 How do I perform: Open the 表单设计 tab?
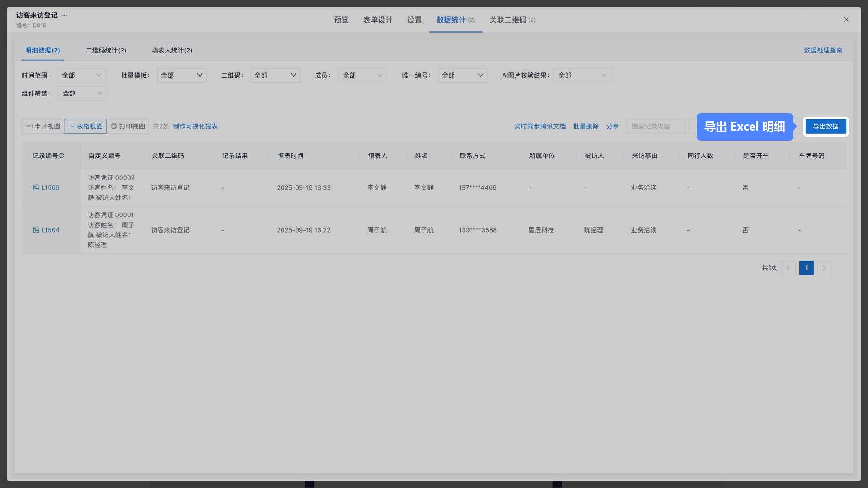[x=378, y=20]
